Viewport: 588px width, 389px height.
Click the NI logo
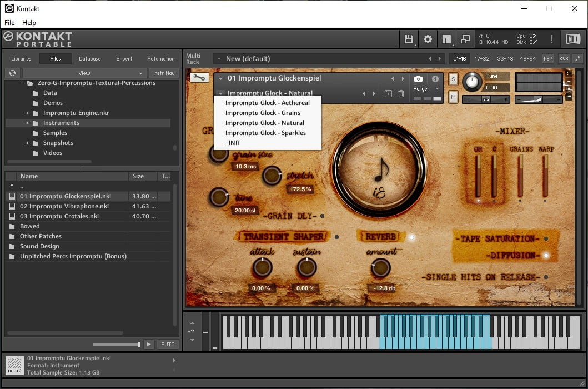coord(573,39)
